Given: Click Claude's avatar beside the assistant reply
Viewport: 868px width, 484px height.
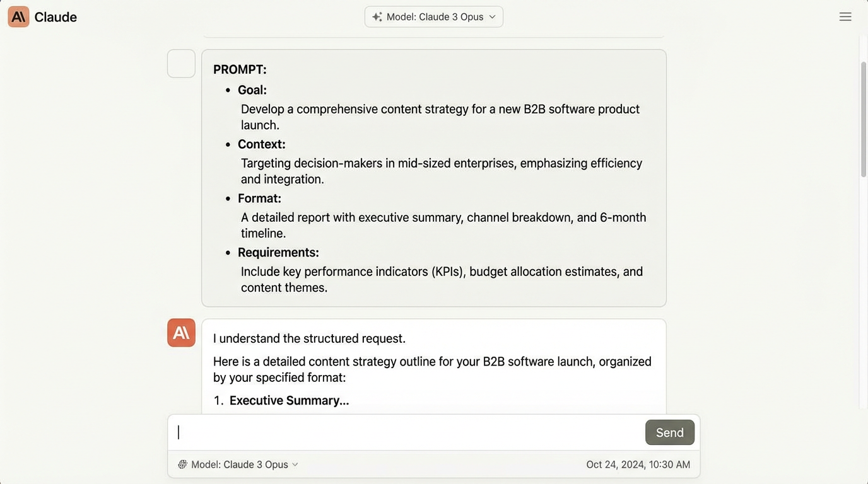Looking at the screenshot, I should (x=181, y=333).
